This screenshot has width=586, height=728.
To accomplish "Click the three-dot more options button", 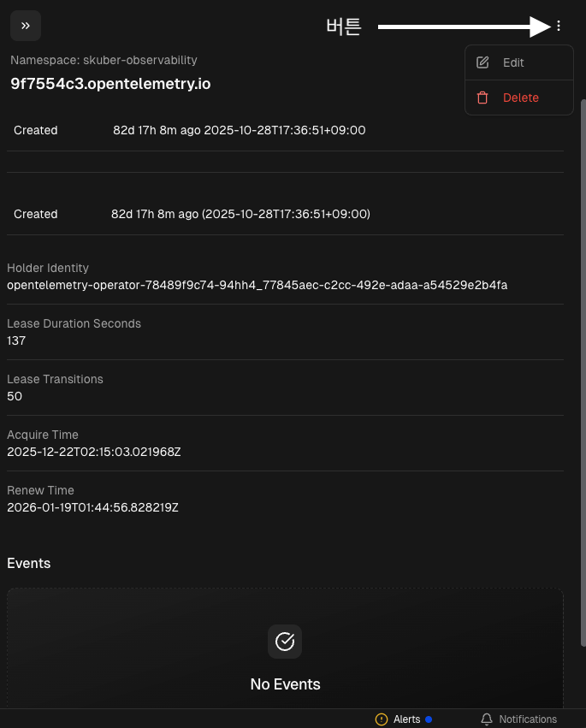I will 559,26.
